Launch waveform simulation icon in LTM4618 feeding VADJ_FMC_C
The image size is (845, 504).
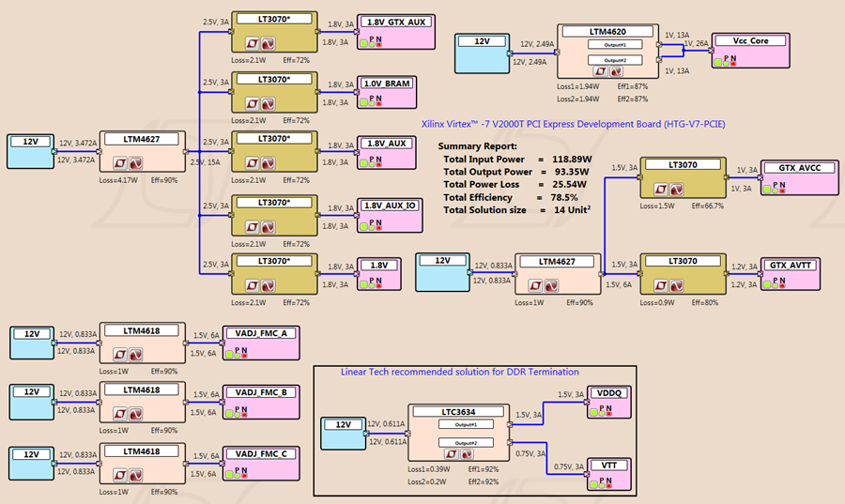[135, 475]
